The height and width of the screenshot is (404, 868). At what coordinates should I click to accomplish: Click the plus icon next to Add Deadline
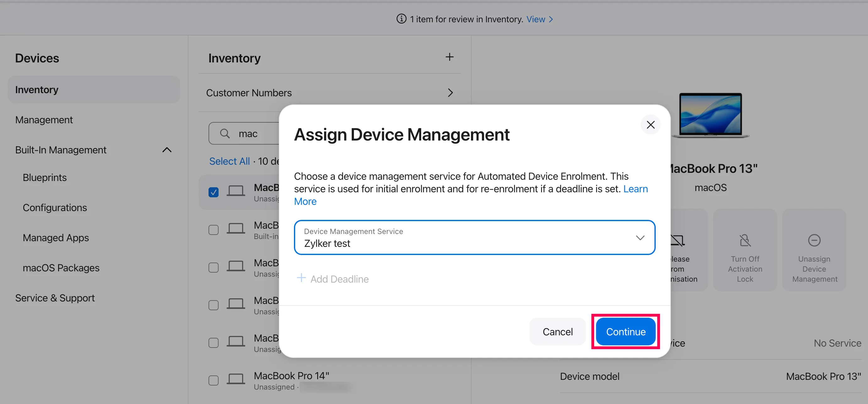pos(301,278)
